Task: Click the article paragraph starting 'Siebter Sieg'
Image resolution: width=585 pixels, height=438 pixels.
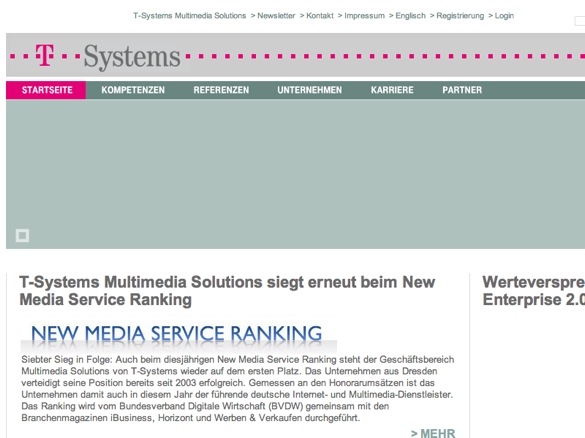Action: point(238,388)
